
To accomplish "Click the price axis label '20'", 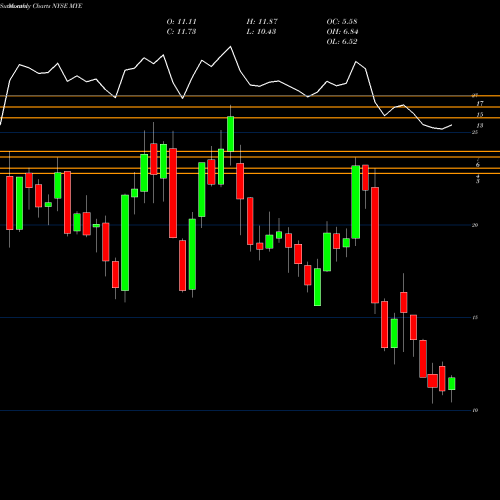I will coord(475,225).
